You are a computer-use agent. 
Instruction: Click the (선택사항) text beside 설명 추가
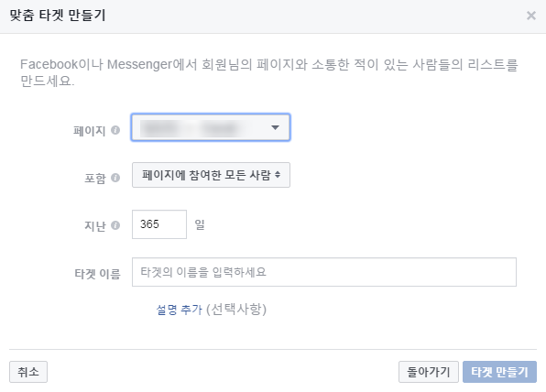tap(236, 310)
